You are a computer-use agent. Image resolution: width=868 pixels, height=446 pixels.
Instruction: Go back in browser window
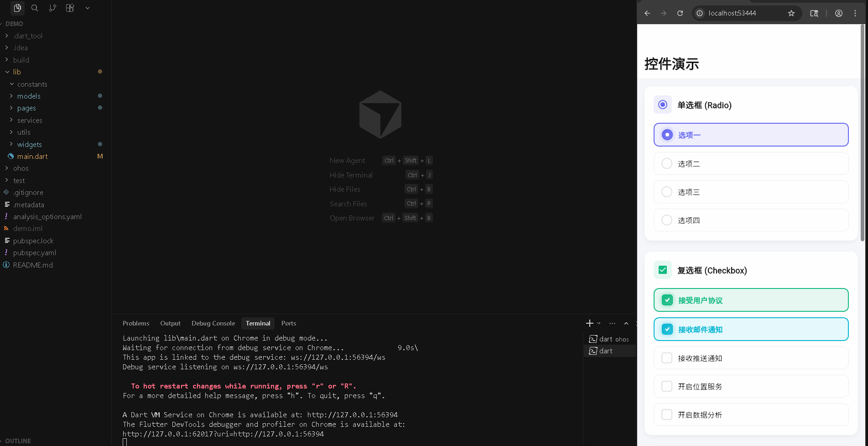(647, 13)
